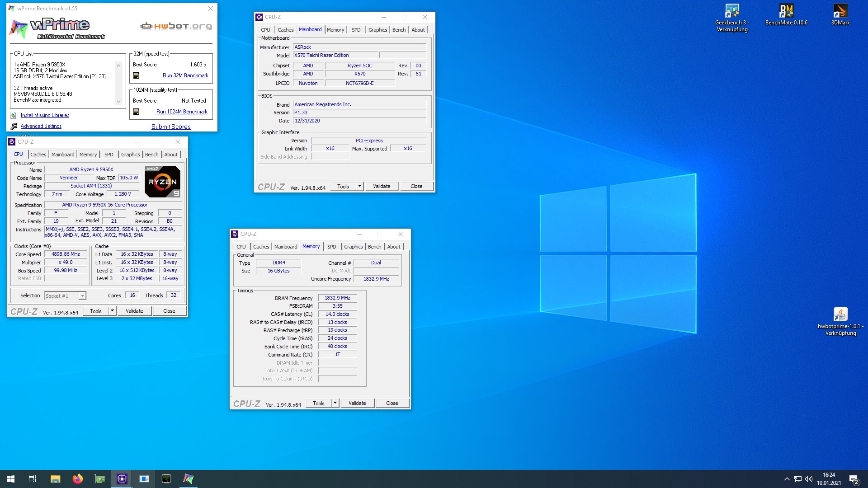The width and height of the screenshot is (868, 488).
Task: Click the hwbot.org logo in wPrime
Action: tap(176, 26)
